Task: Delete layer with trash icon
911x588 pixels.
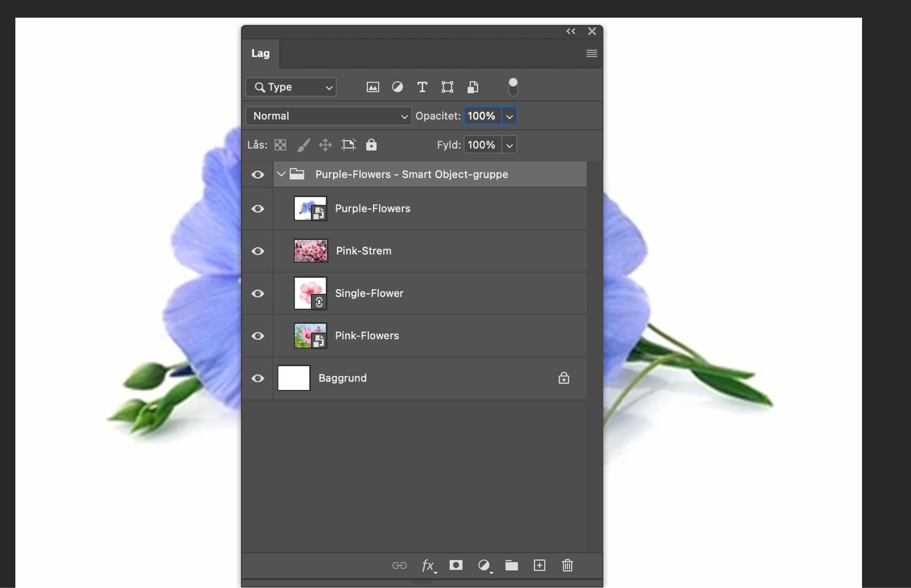Action: pos(567,565)
